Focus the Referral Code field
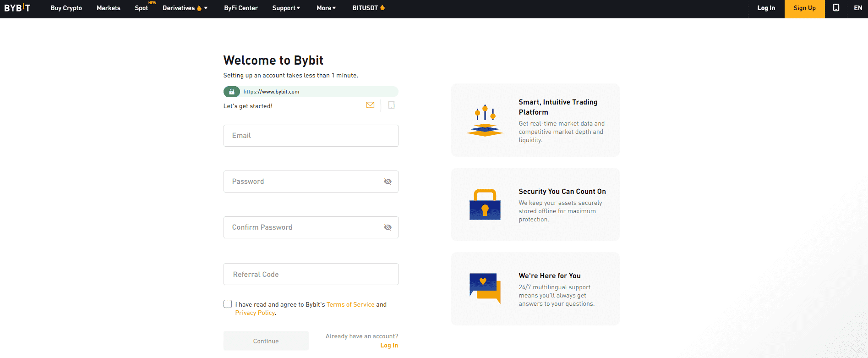Screen dimensions: 868x358 311,274
